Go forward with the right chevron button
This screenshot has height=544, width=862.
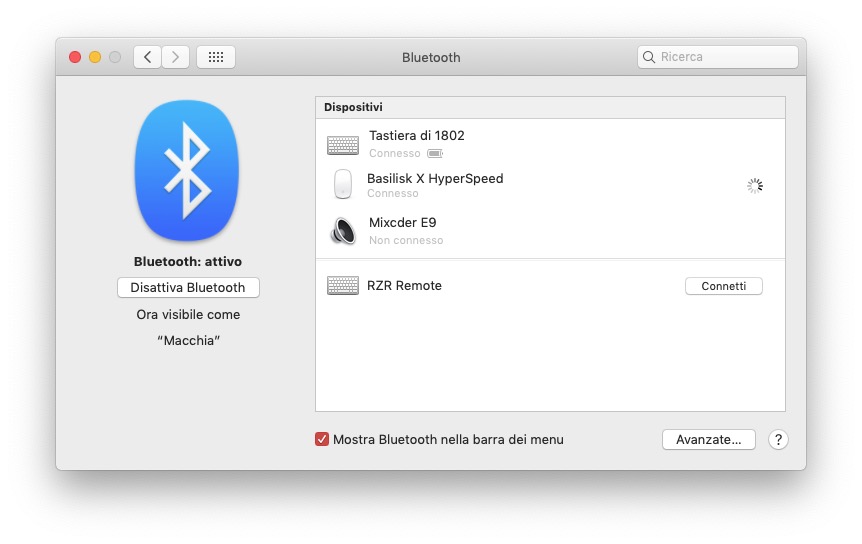175,57
